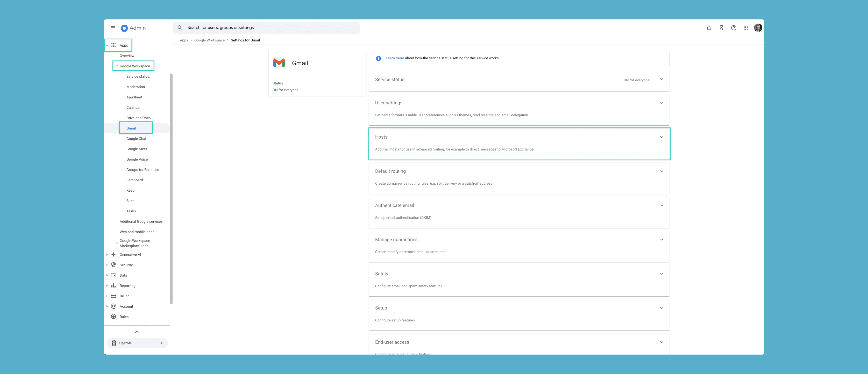This screenshot has height=374, width=868.
Task: Expand the Security tree arrow
Action: click(x=107, y=265)
